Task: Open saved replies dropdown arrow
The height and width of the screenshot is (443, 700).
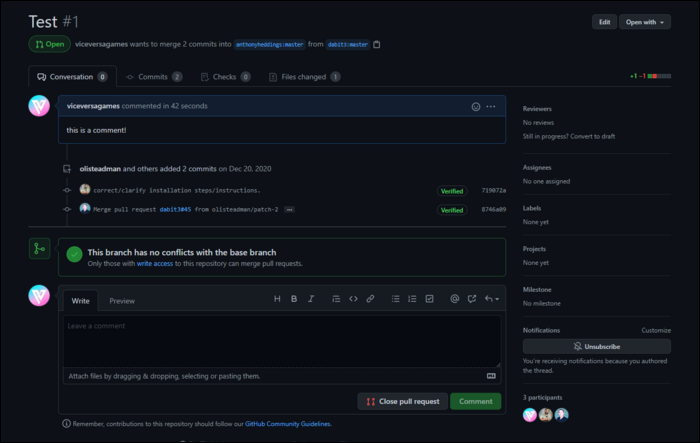Action: [492, 299]
